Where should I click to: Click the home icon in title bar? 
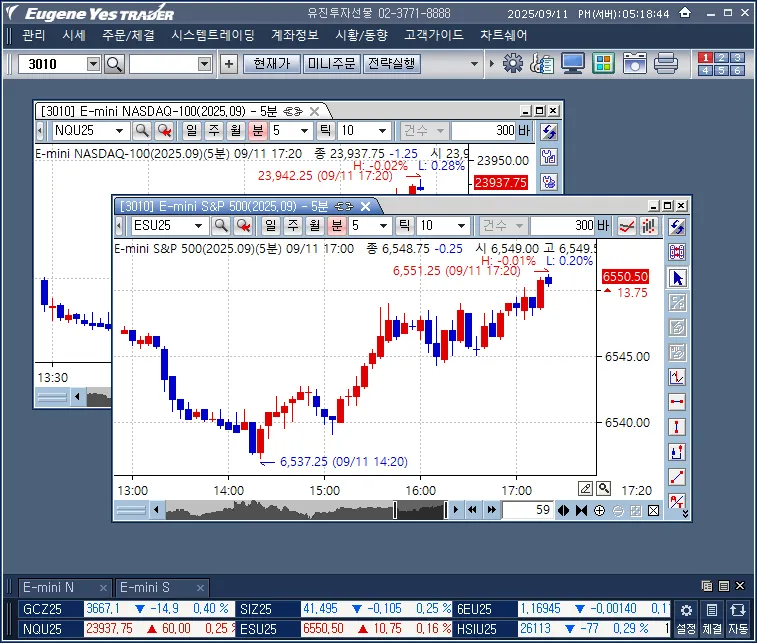coord(685,12)
